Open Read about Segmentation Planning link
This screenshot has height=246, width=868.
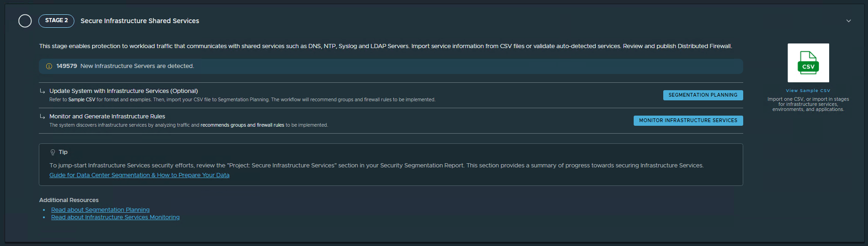100,210
